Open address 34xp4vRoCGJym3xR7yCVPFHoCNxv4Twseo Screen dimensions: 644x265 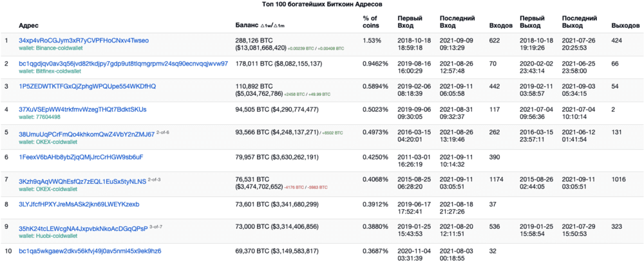click(x=84, y=41)
